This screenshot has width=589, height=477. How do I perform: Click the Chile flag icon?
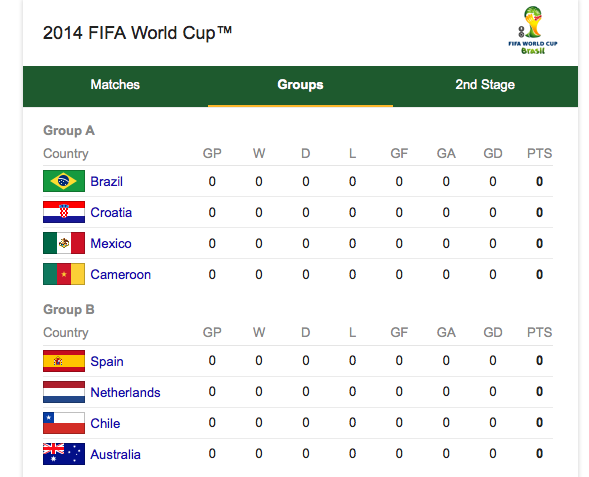[x=64, y=423]
